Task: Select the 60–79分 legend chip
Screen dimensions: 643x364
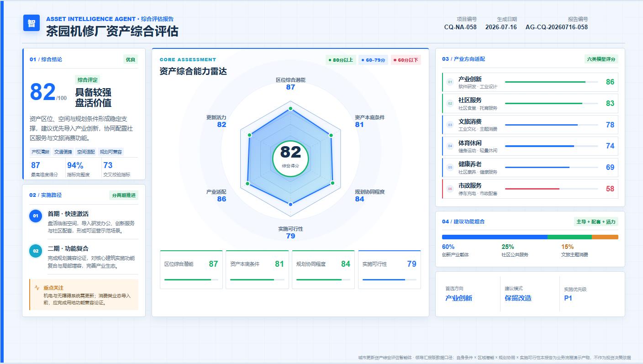Action: pos(373,60)
